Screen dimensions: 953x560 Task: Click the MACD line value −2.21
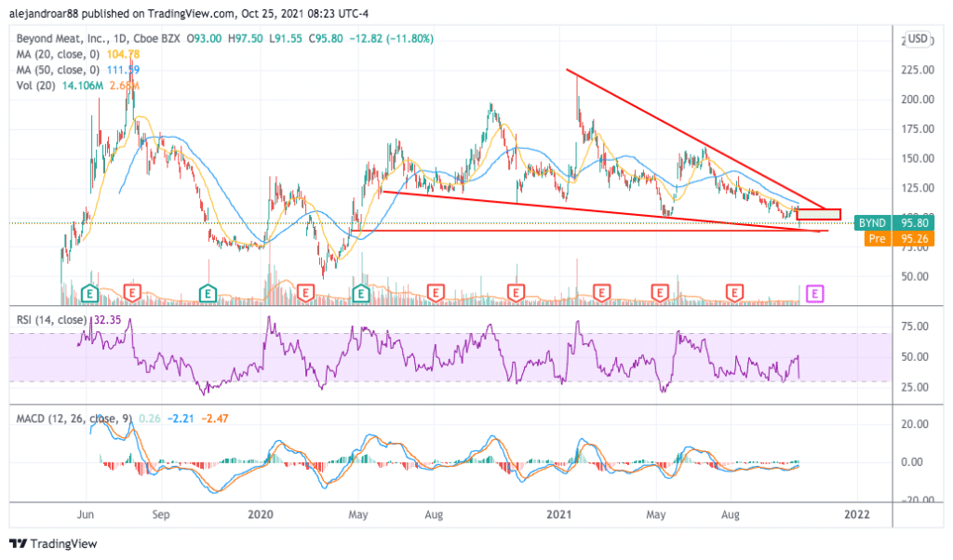180,419
